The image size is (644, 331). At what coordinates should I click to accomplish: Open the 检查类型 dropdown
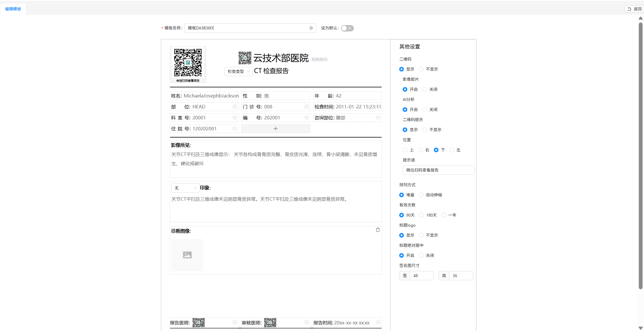pos(238,71)
